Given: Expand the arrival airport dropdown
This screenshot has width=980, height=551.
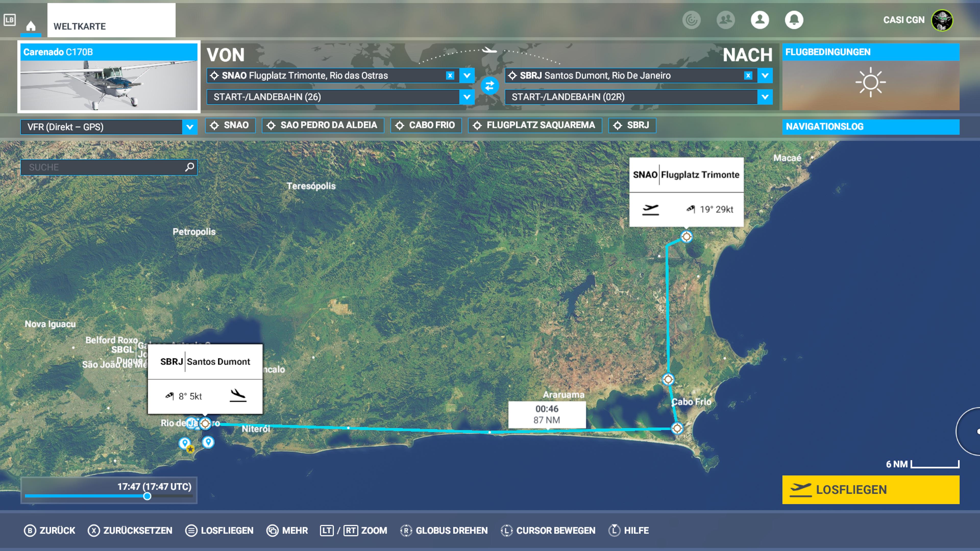Looking at the screenshot, I should point(765,75).
